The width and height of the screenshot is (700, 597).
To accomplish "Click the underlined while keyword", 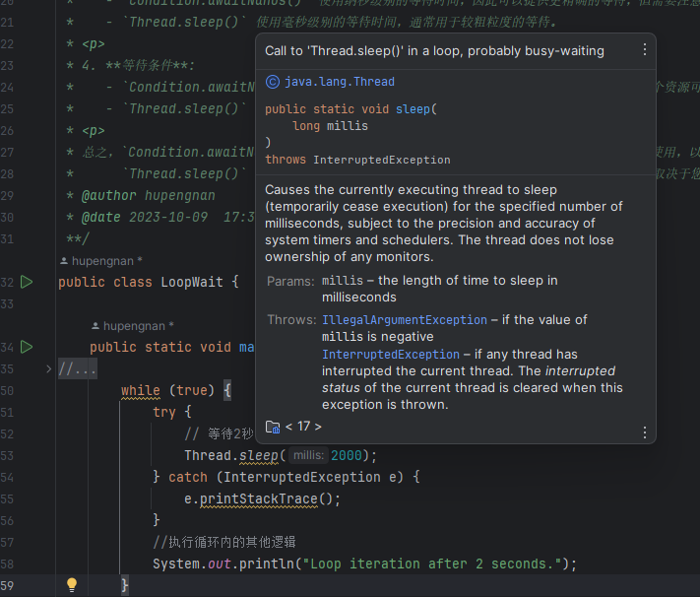I will click(141, 390).
